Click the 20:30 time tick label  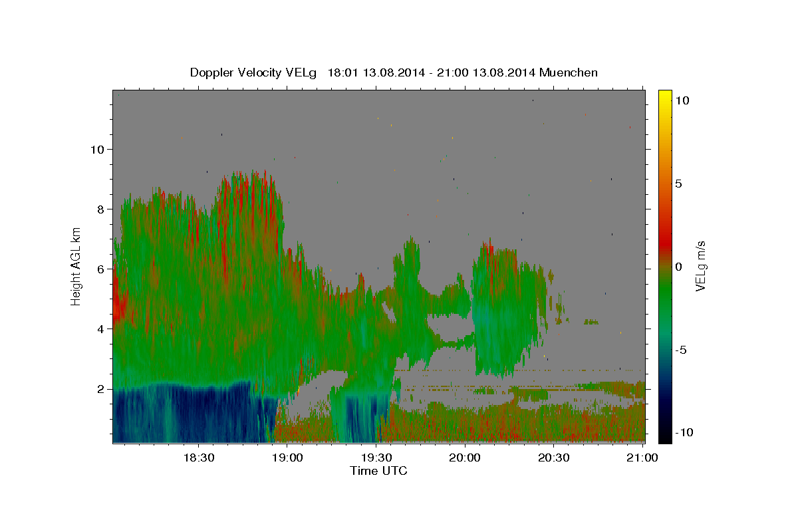(x=553, y=458)
